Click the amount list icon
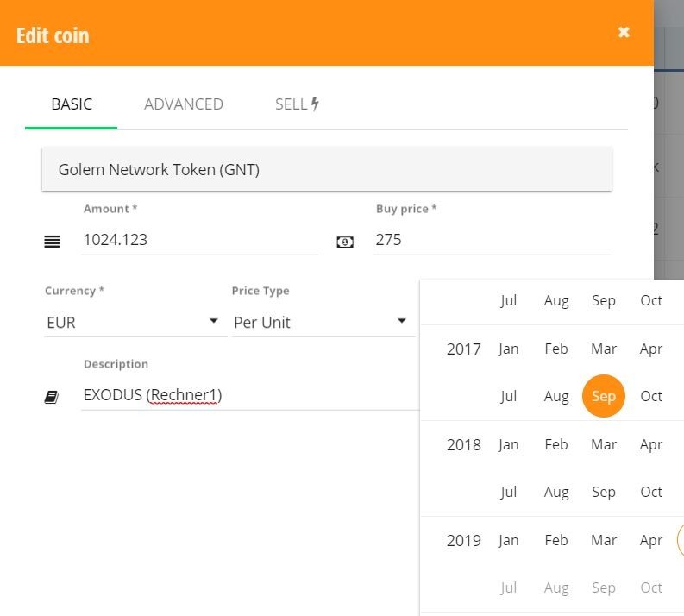The height and width of the screenshot is (616, 684). 52,242
